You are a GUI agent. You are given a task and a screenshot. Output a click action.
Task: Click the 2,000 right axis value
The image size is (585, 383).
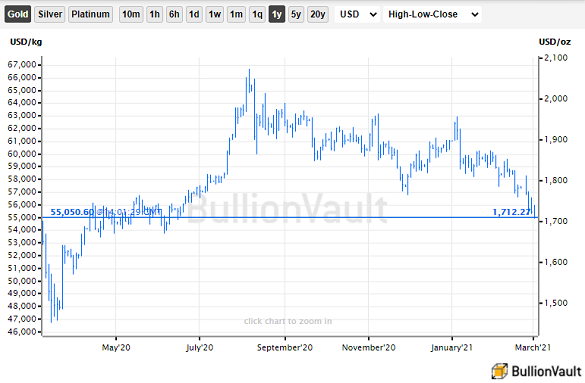coord(556,98)
